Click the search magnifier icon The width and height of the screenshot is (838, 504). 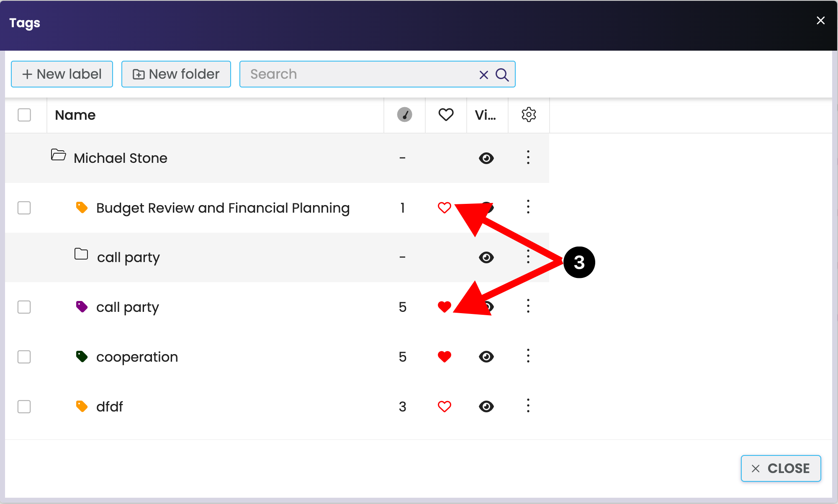tap(502, 75)
